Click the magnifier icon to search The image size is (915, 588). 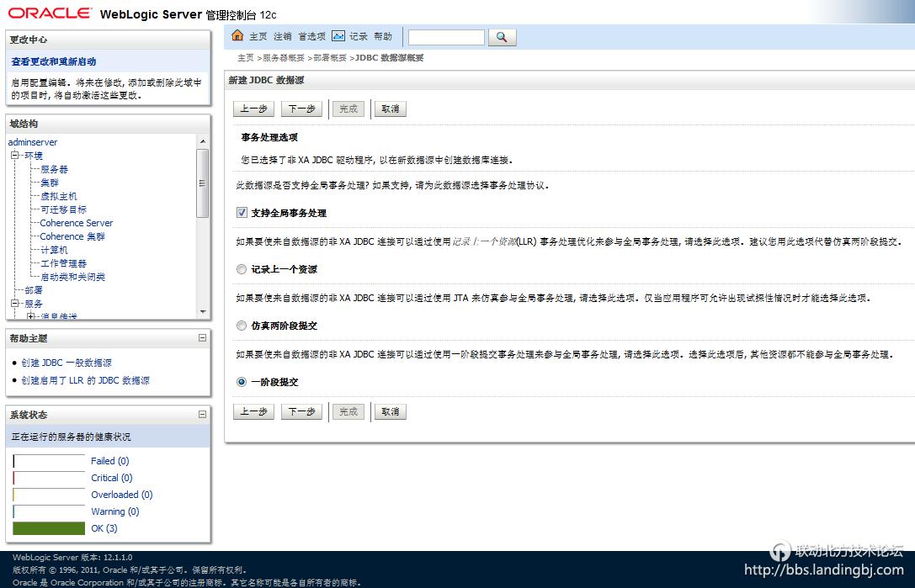tap(500, 36)
